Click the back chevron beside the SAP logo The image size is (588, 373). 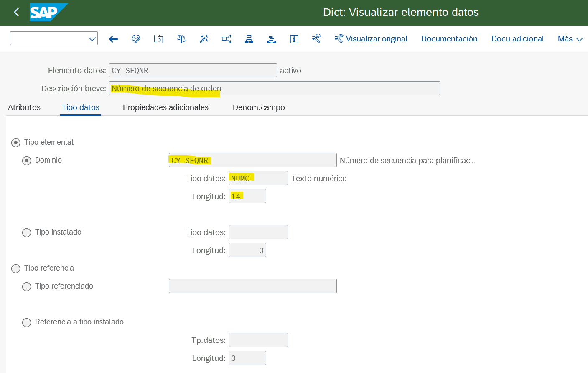pyautogui.click(x=16, y=12)
